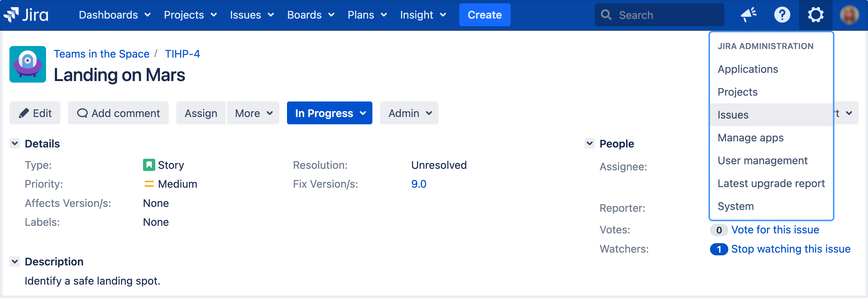This screenshot has height=298, width=868.
Task: Open the Search field magnifier icon
Action: (606, 15)
